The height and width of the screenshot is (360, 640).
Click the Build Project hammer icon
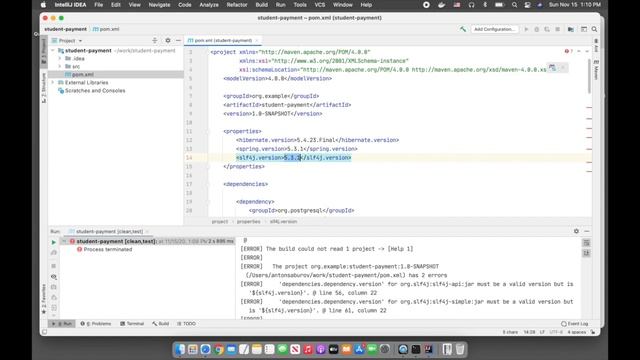pos(462,29)
